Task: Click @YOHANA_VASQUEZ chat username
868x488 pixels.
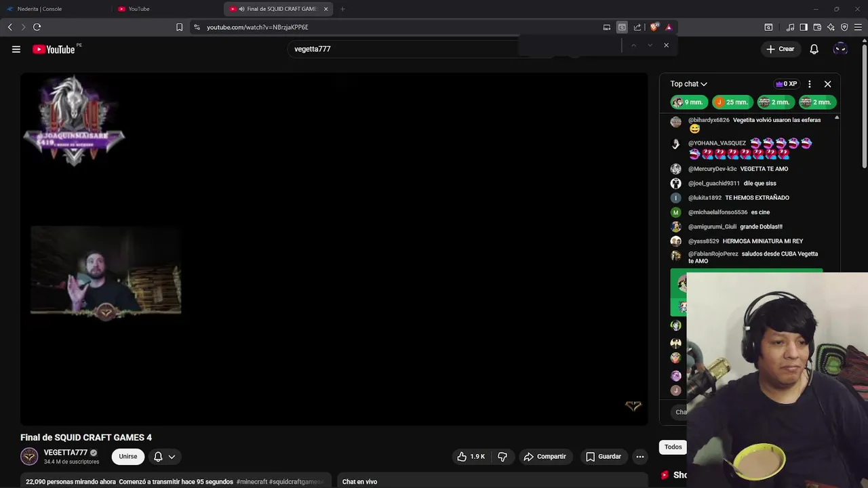Action: pyautogui.click(x=717, y=144)
